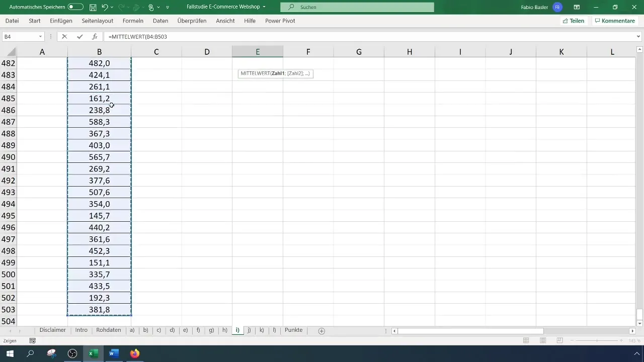Open the Windows Start menu

pyautogui.click(x=10, y=353)
